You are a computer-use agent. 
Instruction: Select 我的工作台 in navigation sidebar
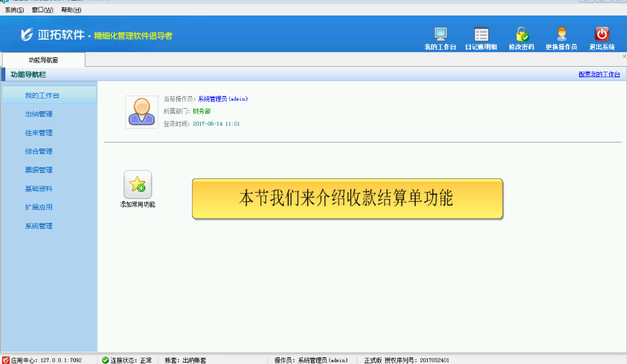tap(42, 95)
